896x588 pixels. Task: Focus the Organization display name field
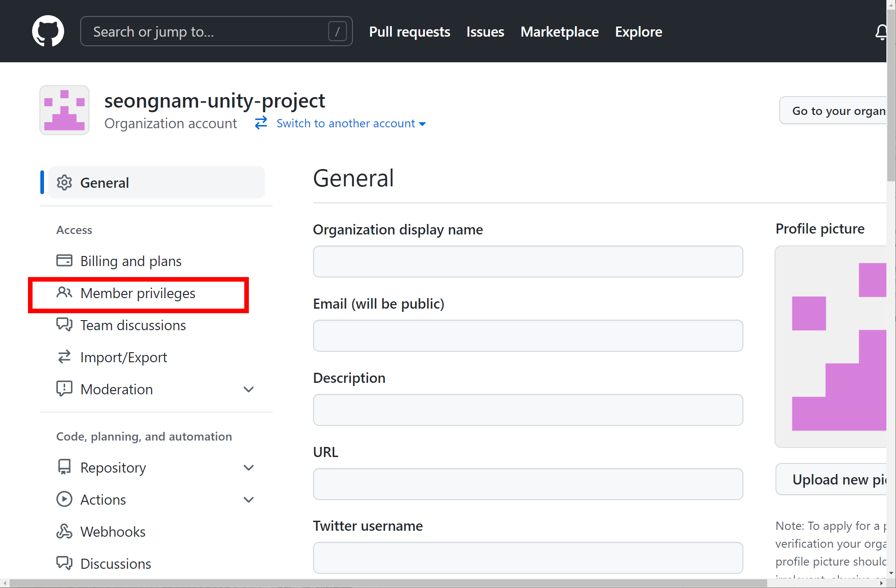point(528,261)
